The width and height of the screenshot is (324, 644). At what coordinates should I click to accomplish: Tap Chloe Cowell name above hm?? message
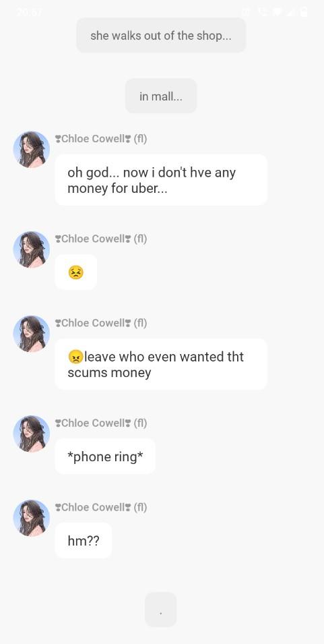point(101,507)
